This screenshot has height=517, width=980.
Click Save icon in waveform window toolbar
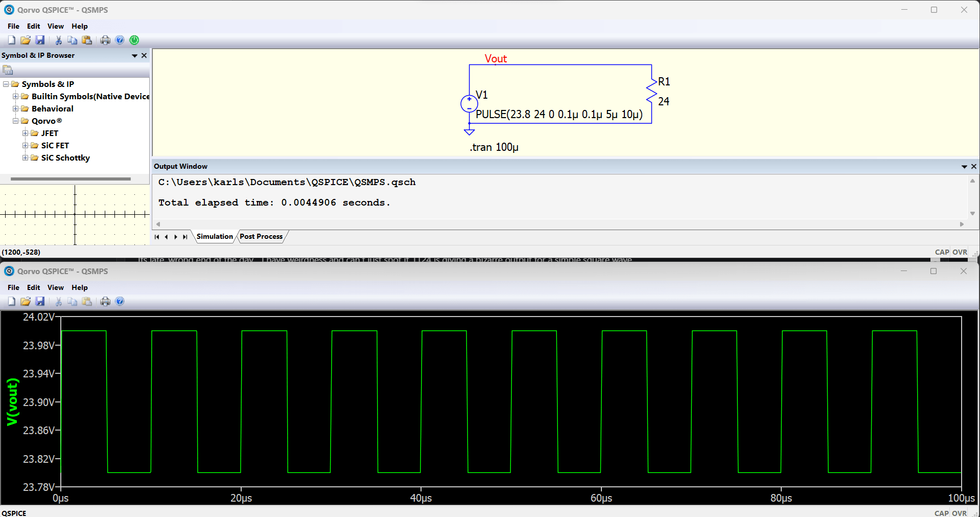click(40, 301)
